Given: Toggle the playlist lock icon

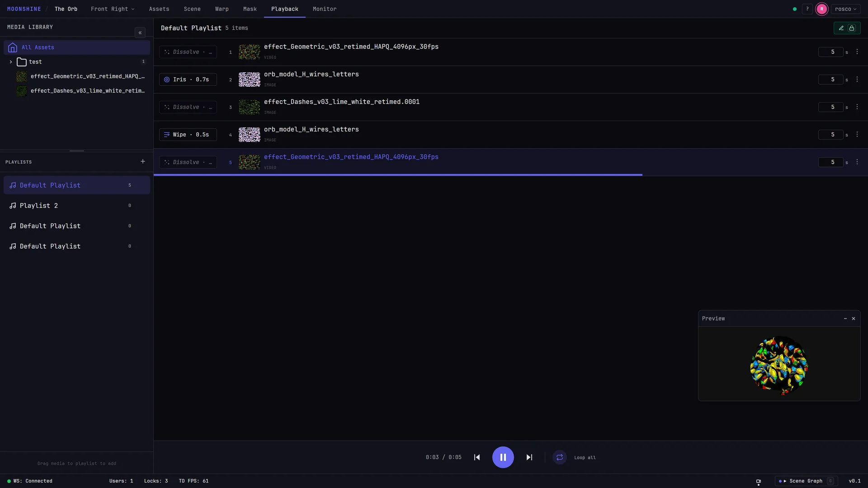Looking at the screenshot, I should pos(852,28).
